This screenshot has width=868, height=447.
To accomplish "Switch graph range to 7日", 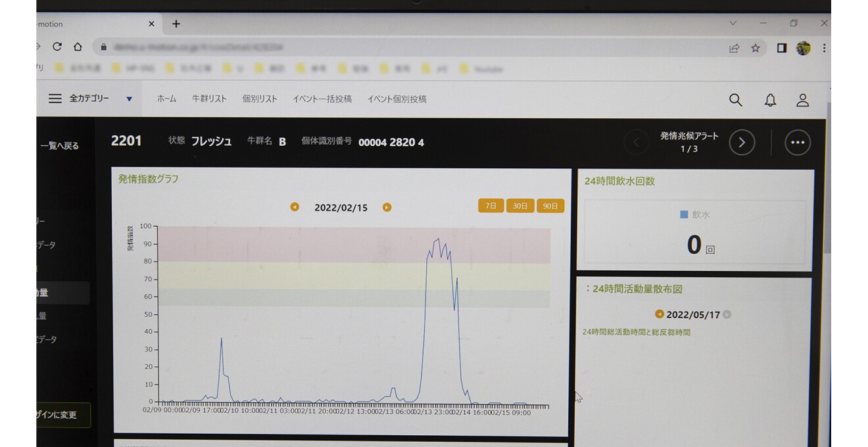I will coord(491,206).
